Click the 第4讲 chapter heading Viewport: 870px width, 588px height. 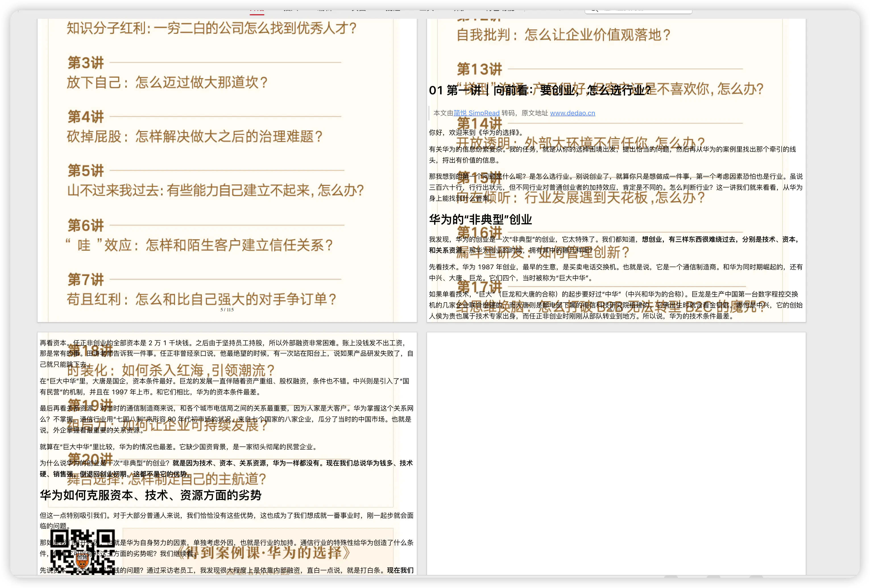click(86, 117)
